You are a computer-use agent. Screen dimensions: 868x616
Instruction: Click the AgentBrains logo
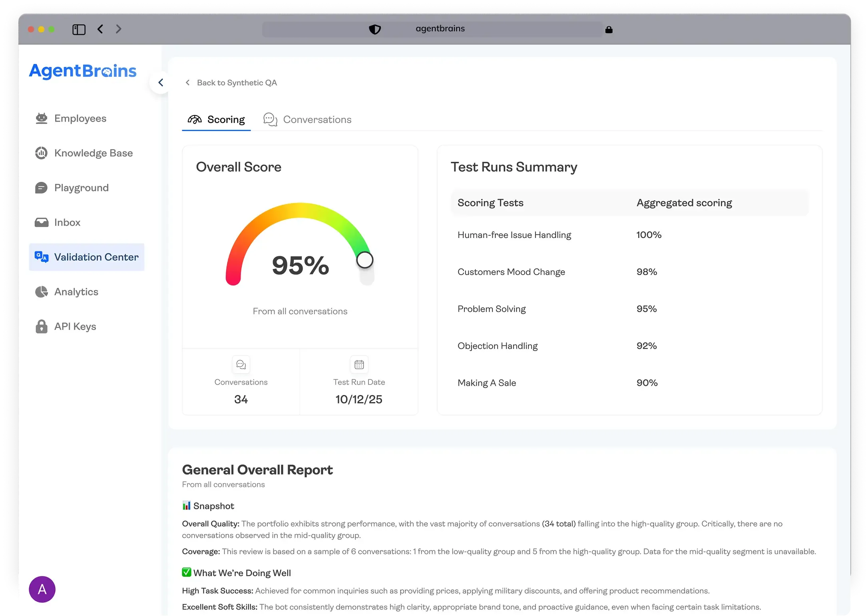point(83,71)
